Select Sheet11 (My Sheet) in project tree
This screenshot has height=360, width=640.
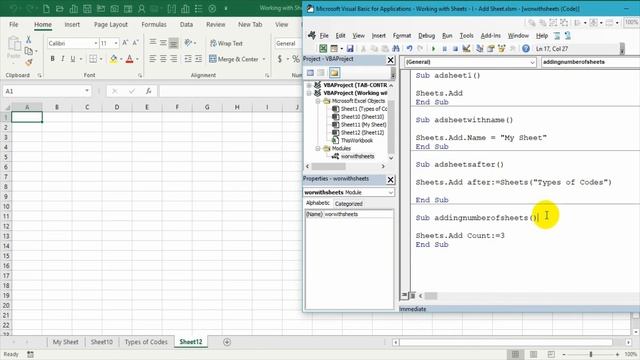click(363, 125)
